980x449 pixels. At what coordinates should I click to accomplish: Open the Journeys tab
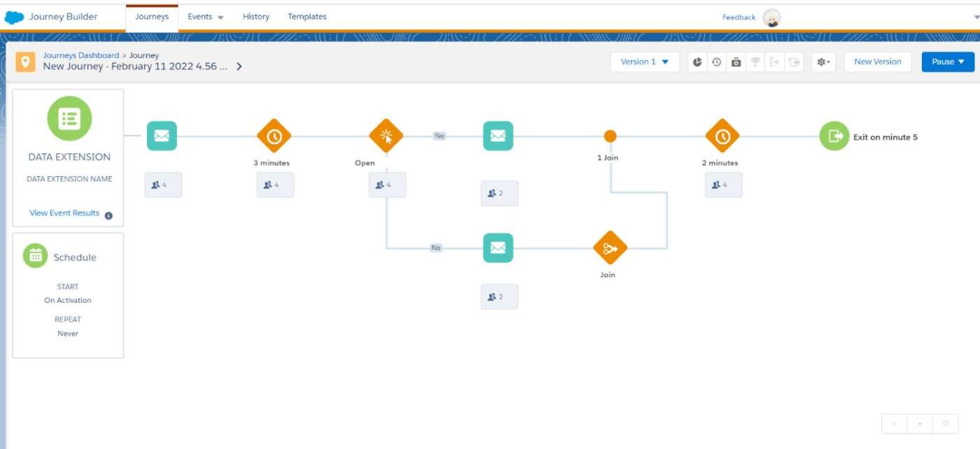coord(152,17)
